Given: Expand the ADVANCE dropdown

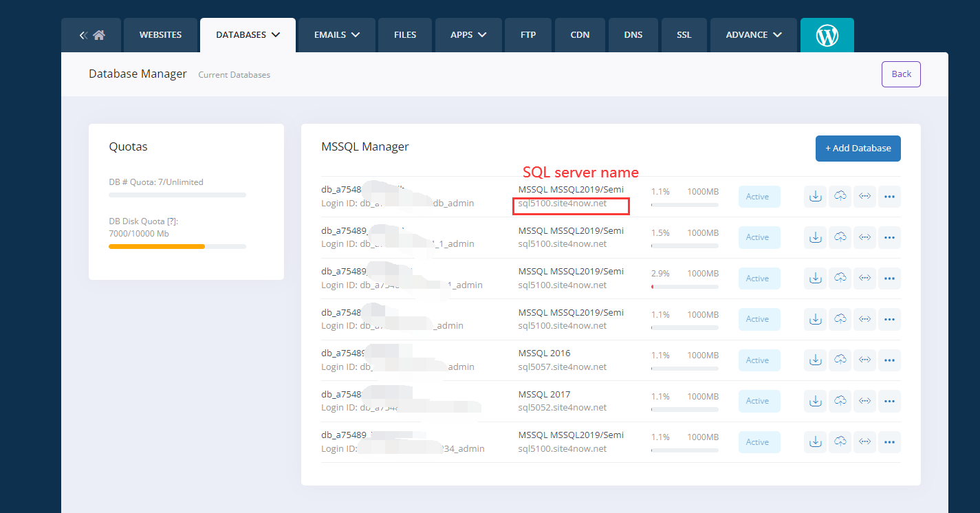Looking at the screenshot, I should click(x=753, y=34).
